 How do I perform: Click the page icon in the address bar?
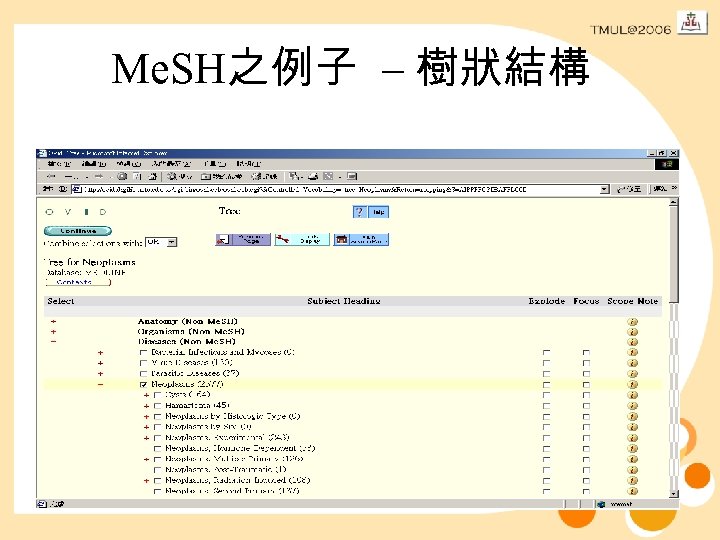(x=77, y=189)
